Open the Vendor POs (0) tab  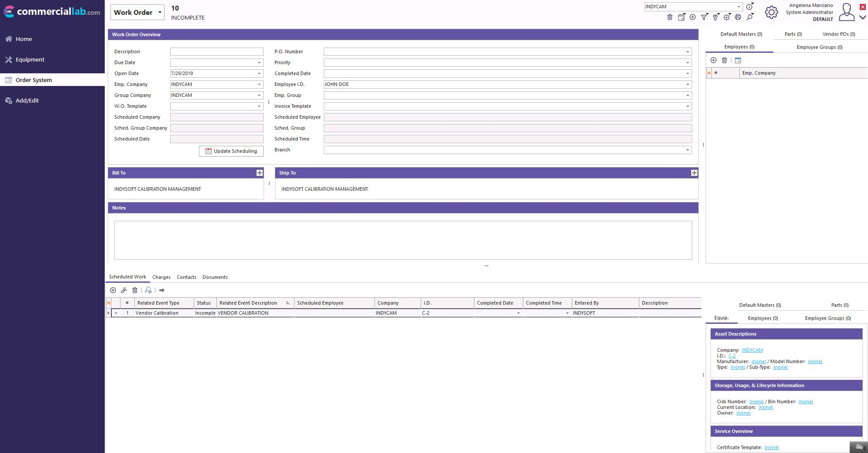(x=838, y=34)
